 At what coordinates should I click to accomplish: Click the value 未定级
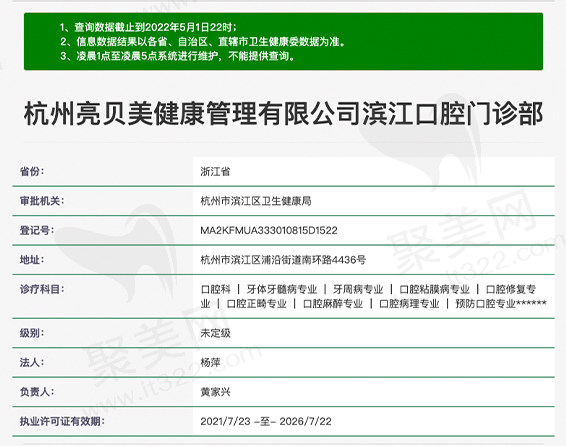click(x=215, y=333)
